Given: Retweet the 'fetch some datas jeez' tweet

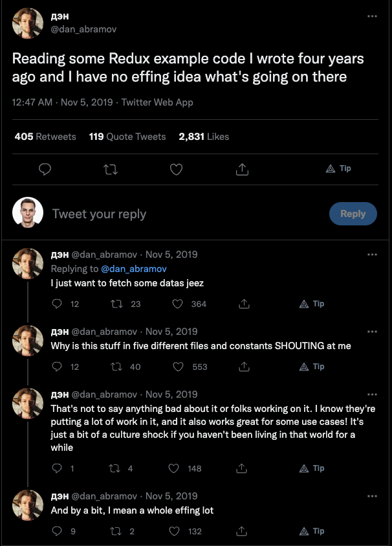Looking at the screenshot, I should pos(118,304).
